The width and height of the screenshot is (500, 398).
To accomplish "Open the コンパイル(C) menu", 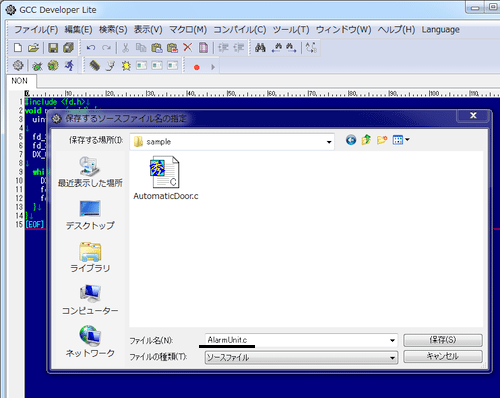I will click(x=240, y=30).
